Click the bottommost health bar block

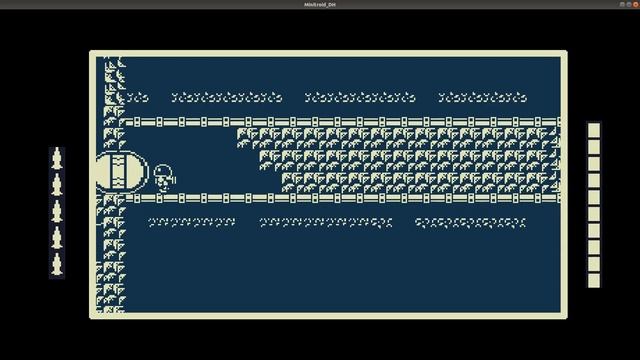(594, 281)
